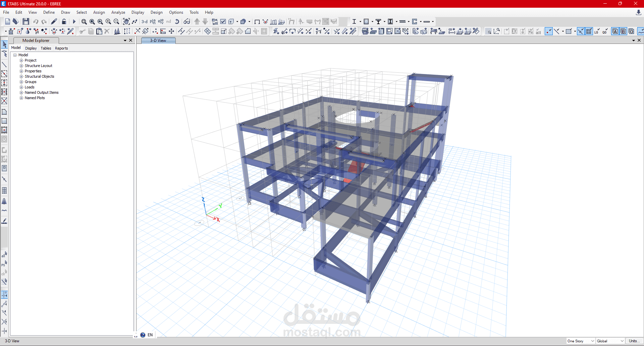
Task: Open the Global coordinate system dropdown
Action: pyautogui.click(x=610, y=341)
